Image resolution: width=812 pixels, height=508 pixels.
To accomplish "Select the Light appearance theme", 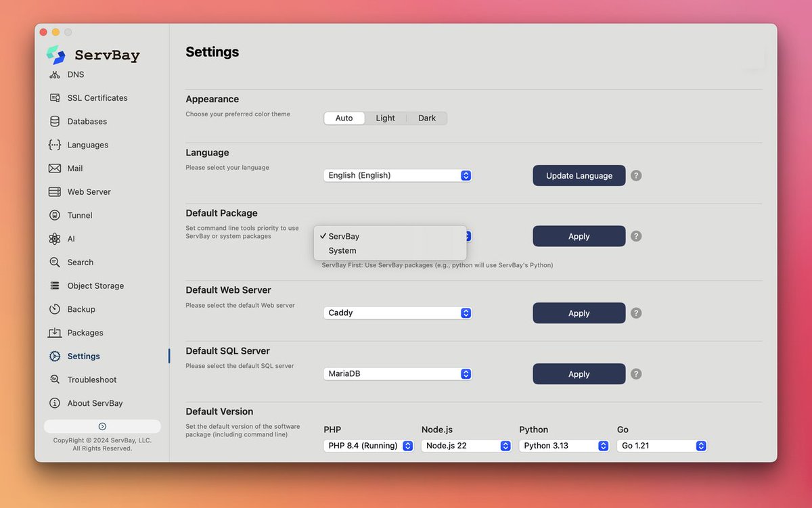I will pyautogui.click(x=386, y=118).
